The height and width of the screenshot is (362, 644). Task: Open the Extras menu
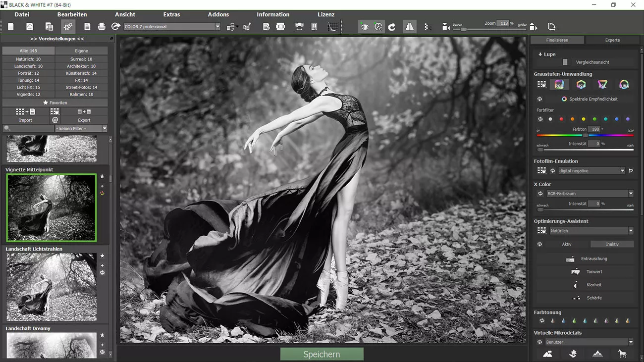(171, 14)
